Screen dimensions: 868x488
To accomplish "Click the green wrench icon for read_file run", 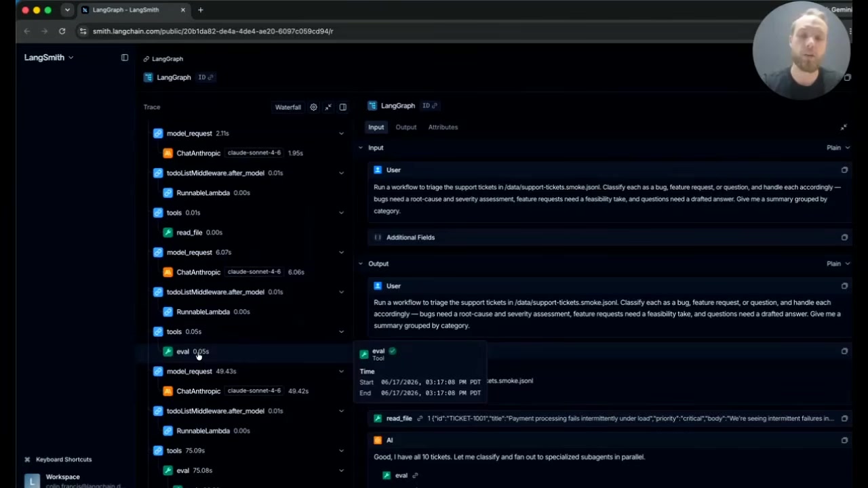I will 167,232.
